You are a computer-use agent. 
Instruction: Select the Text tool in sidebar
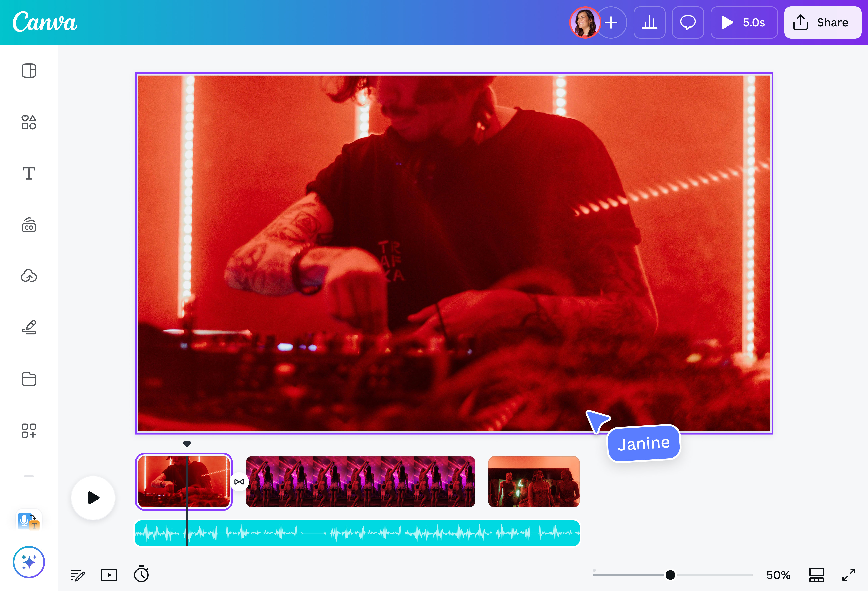[29, 173]
